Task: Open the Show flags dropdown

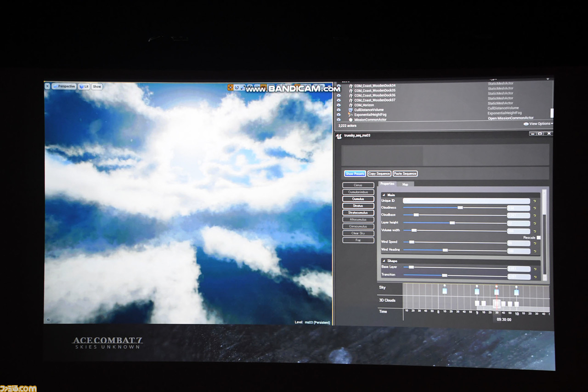Action: point(96,86)
